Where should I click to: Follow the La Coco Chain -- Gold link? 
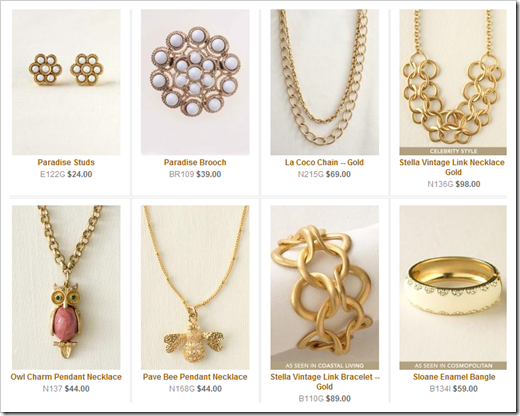(x=324, y=163)
